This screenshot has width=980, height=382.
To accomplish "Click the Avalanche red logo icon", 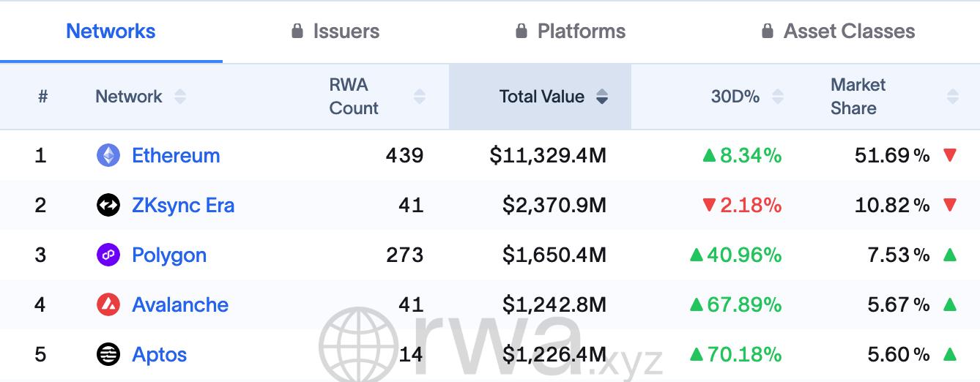I will click(x=108, y=304).
